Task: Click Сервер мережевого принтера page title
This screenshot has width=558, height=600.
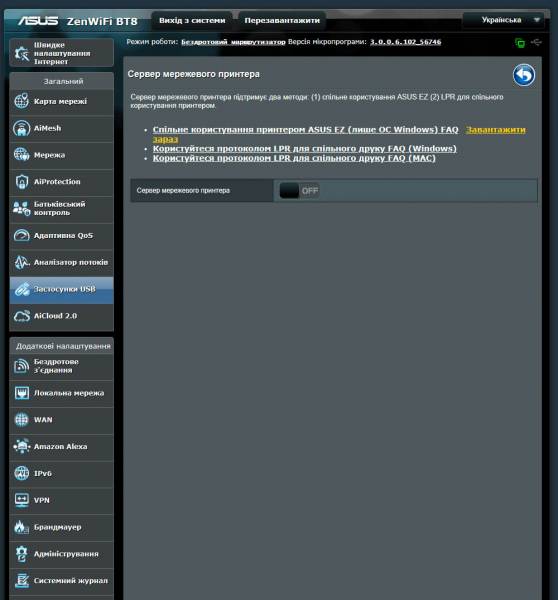Action: 193,74
